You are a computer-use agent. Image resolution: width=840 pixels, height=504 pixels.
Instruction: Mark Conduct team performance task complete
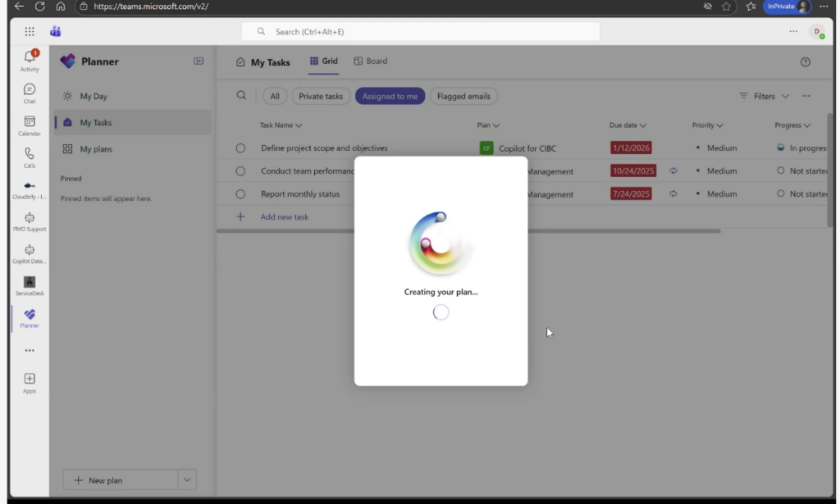[240, 171]
